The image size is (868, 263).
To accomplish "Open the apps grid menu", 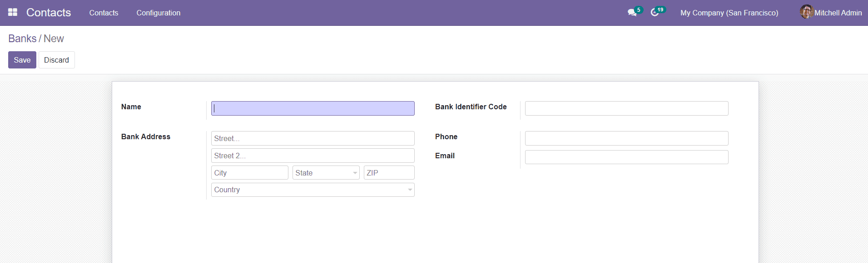I will click(12, 12).
